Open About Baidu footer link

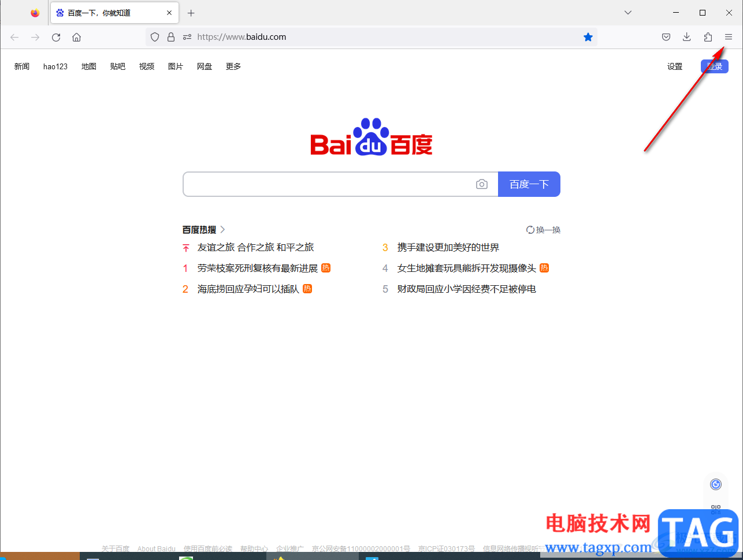157,548
